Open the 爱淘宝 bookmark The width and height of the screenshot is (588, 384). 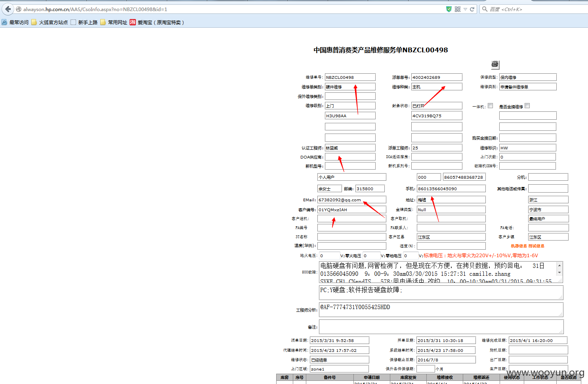pos(157,23)
